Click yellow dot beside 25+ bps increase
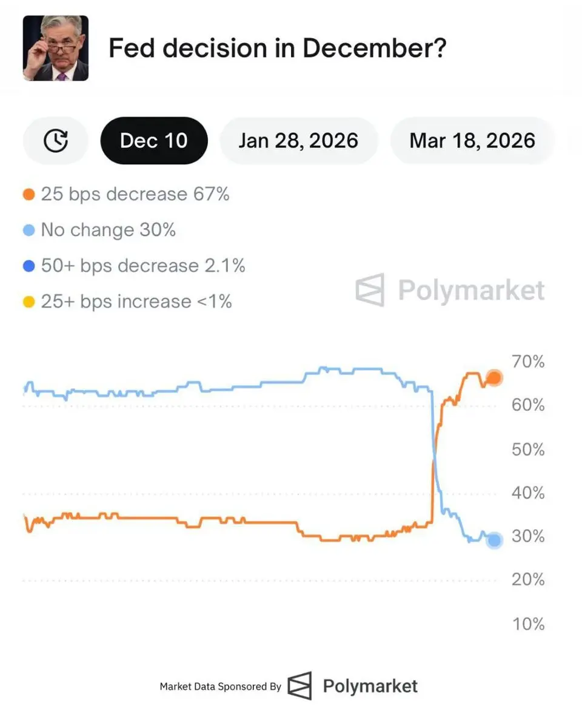The height and width of the screenshot is (728, 582). point(29,302)
